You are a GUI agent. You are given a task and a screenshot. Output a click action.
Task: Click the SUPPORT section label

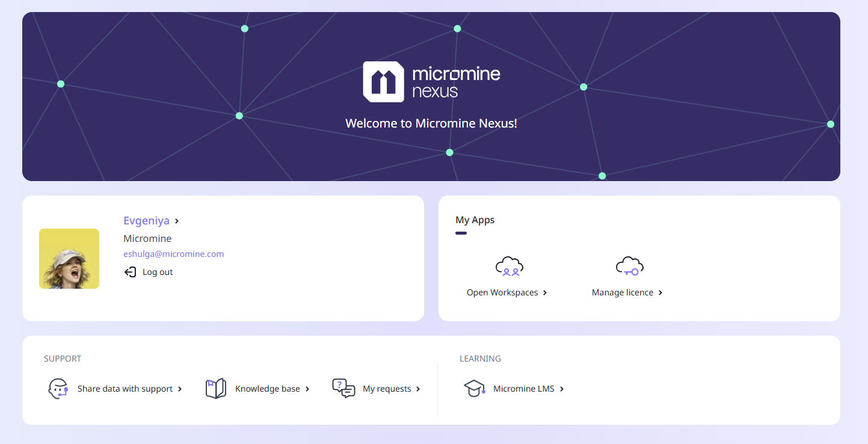pos(63,359)
